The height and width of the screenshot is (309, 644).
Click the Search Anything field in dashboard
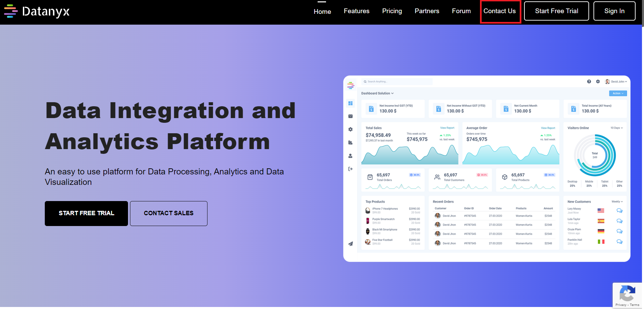point(397,82)
